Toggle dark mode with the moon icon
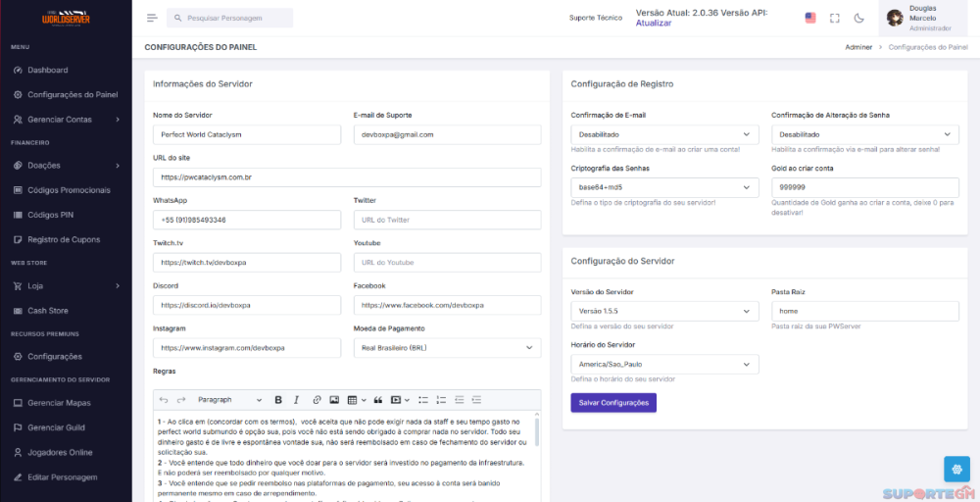Viewport: 980px width, 502px height. point(859,18)
